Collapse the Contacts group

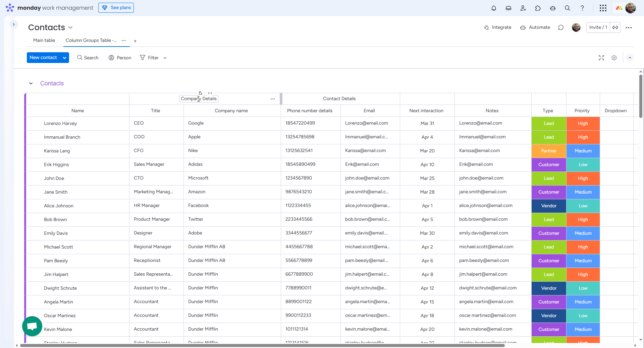[x=31, y=83]
